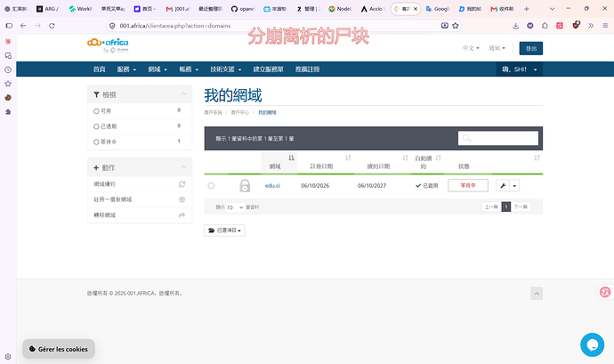Click the sidebar synced tabs icon
Image resolution: width=614 pixels, height=364 pixels.
[8, 56]
